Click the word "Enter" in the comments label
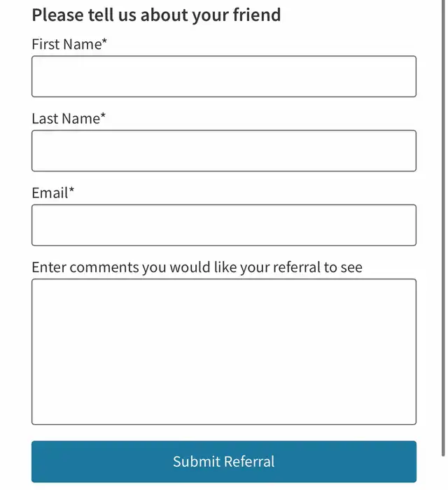Image resolution: width=448 pixels, height=490 pixels. [49, 267]
